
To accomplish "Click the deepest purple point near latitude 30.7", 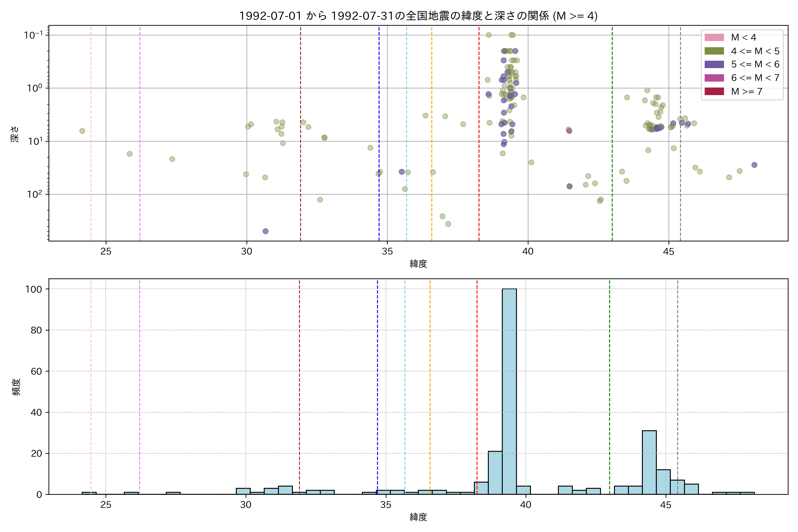I will pyautogui.click(x=265, y=231).
